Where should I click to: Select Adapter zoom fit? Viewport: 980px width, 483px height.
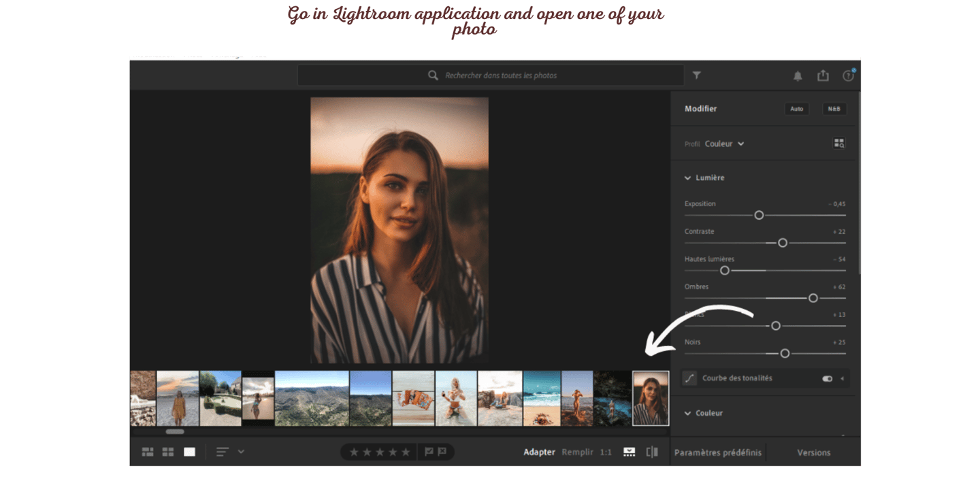[x=539, y=452]
